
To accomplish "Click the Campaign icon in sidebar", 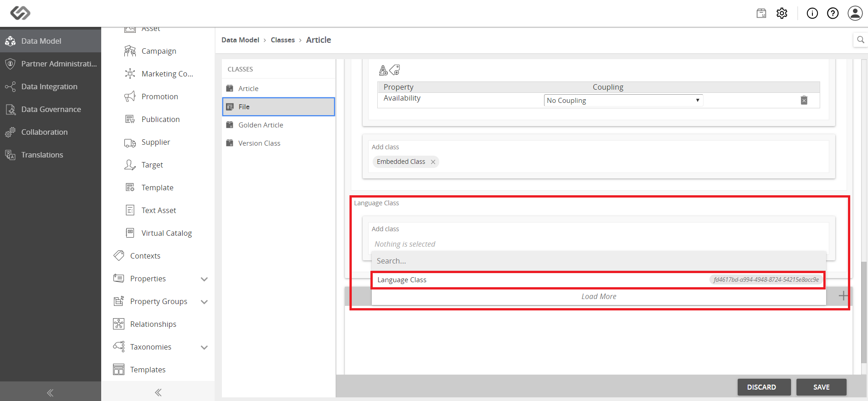I will coord(130,51).
